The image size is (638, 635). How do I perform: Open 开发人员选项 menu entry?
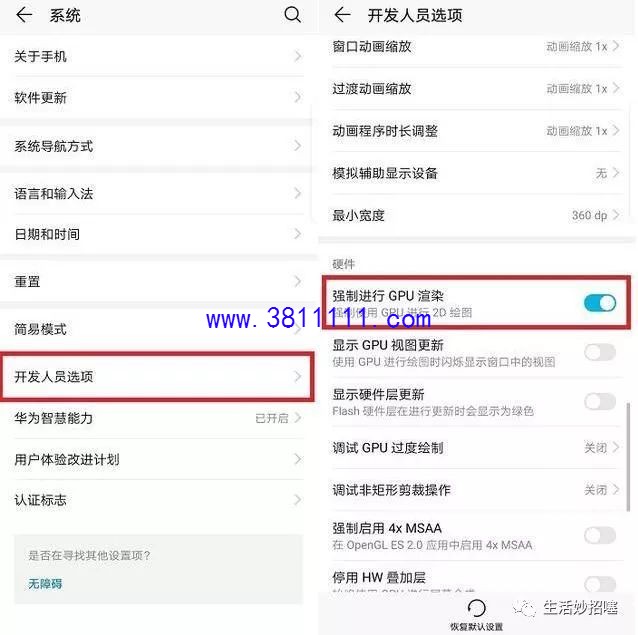coord(157,377)
